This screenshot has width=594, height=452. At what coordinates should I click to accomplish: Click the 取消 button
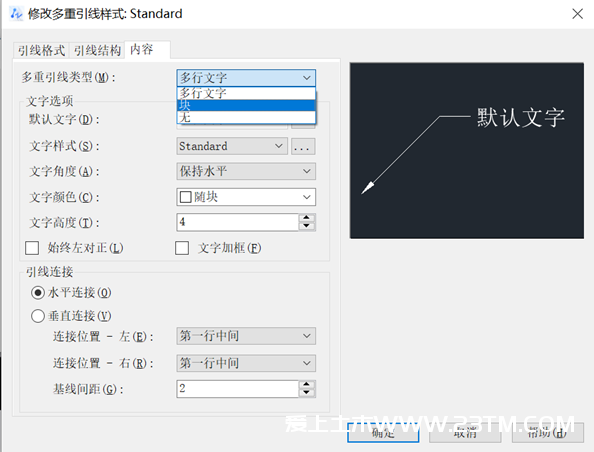[x=465, y=432]
